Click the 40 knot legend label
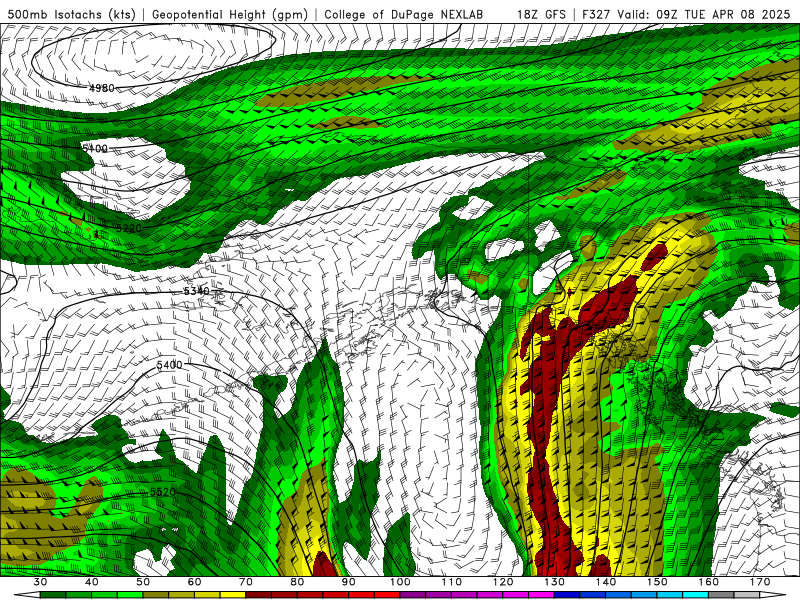 pos(91,582)
